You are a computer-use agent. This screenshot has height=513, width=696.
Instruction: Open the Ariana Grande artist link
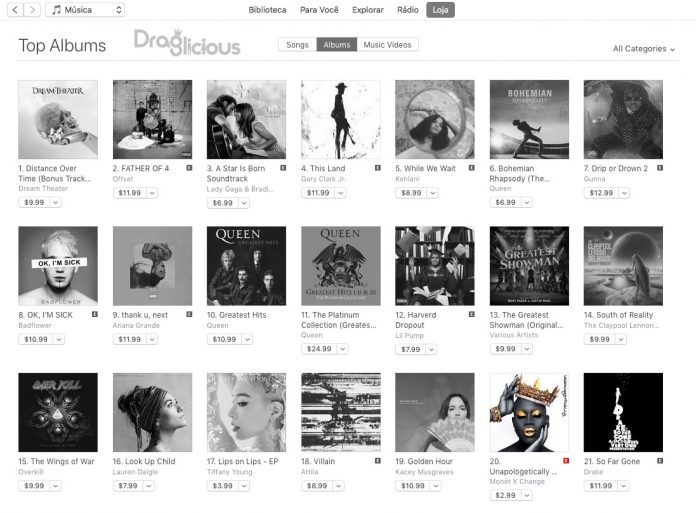[x=136, y=325]
